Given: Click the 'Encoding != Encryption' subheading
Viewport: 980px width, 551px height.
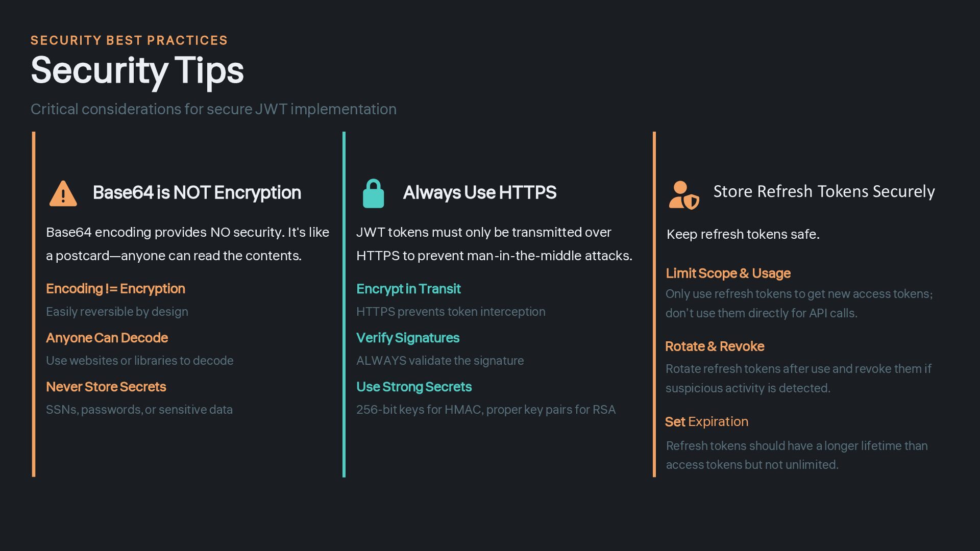Looking at the screenshot, I should [115, 289].
